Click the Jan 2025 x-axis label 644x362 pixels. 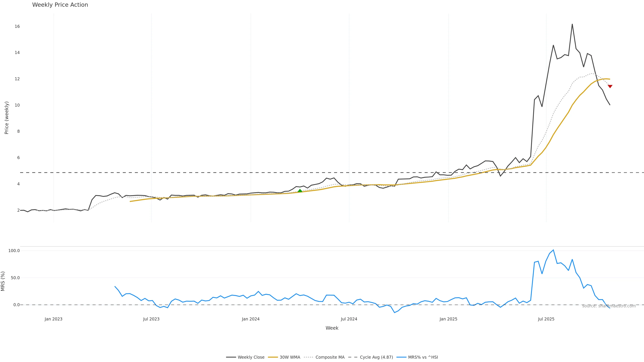point(448,319)
